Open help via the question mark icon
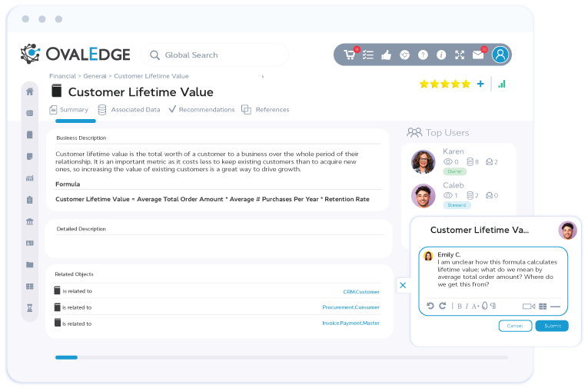This screenshot has height=388, width=588. click(423, 55)
